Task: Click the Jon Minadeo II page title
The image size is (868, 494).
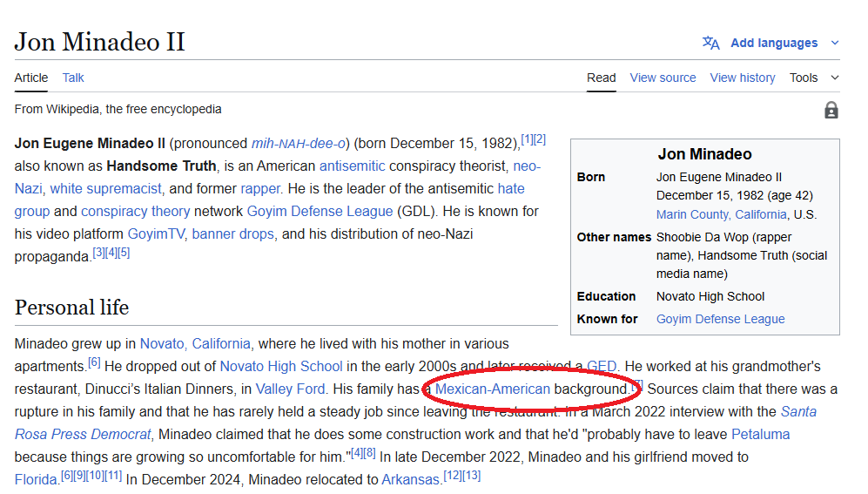Action: 99,42
